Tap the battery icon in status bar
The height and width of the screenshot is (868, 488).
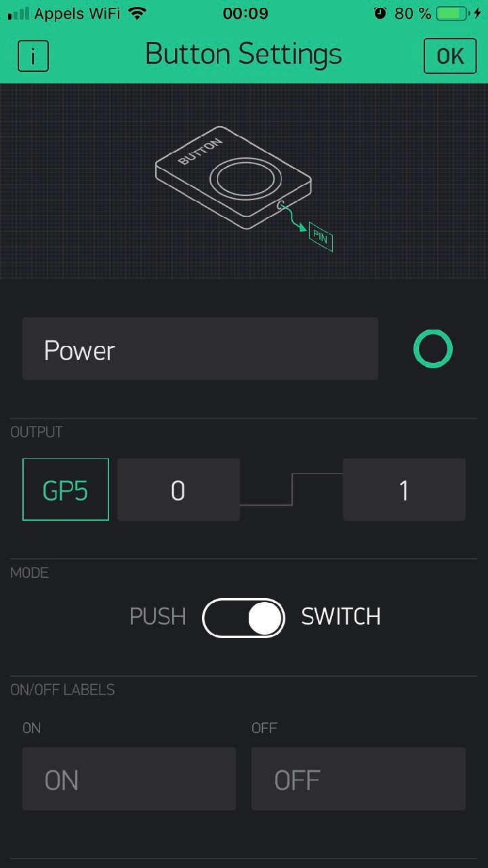[x=453, y=14]
